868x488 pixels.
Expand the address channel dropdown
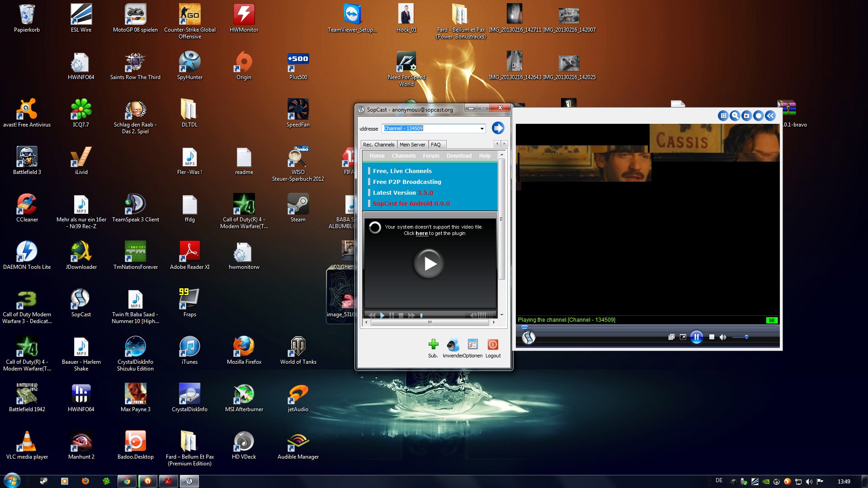click(x=482, y=129)
